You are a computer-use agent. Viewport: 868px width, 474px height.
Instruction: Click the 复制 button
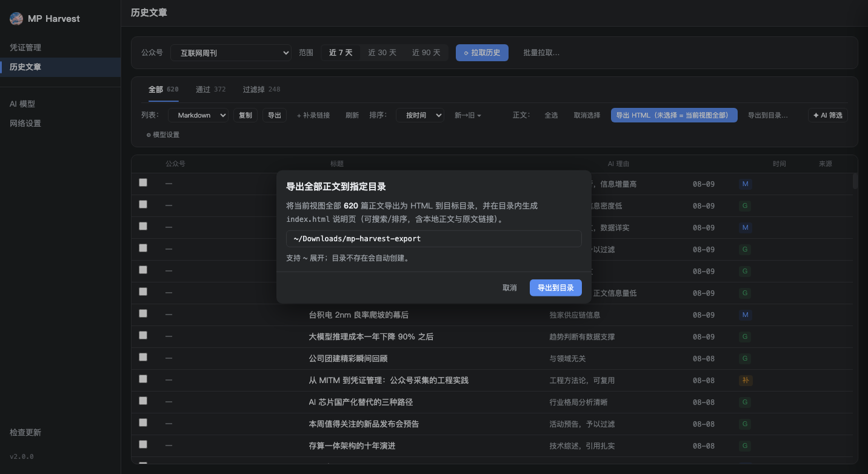click(245, 115)
